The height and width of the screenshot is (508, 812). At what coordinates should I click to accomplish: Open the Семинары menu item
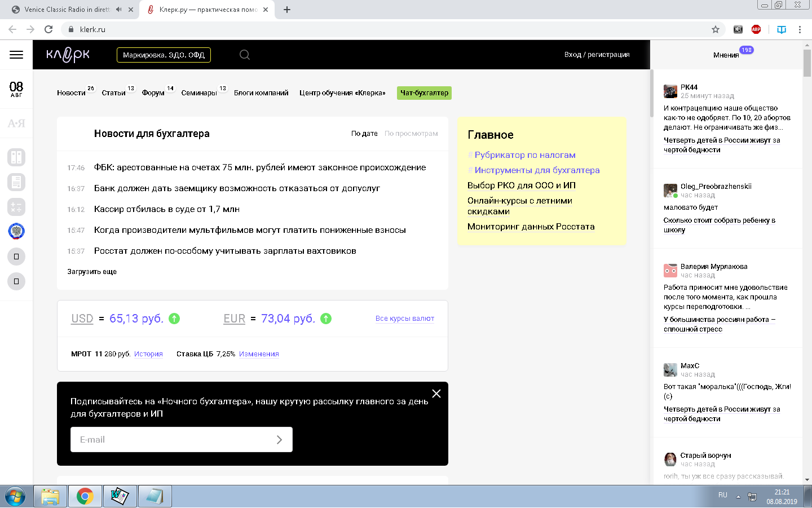coord(199,93)
